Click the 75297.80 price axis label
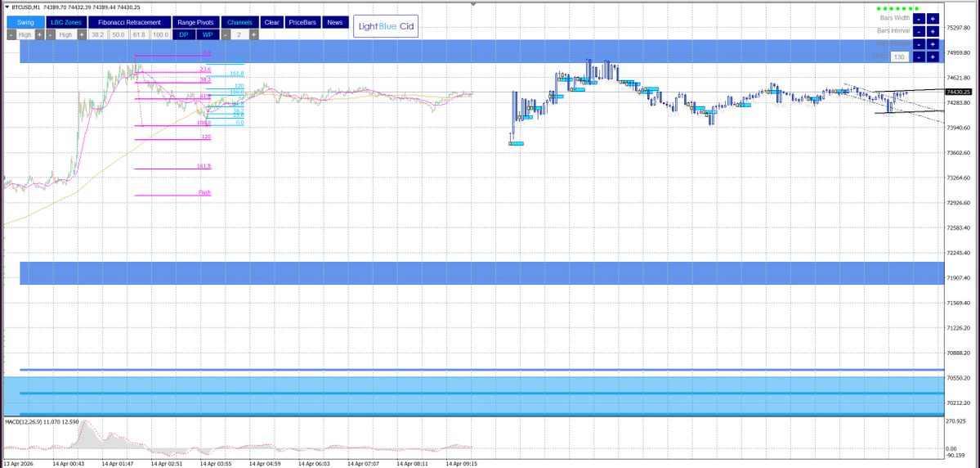Image resolution: width=980 pixels, height=468 pixels. coord(958,28)
